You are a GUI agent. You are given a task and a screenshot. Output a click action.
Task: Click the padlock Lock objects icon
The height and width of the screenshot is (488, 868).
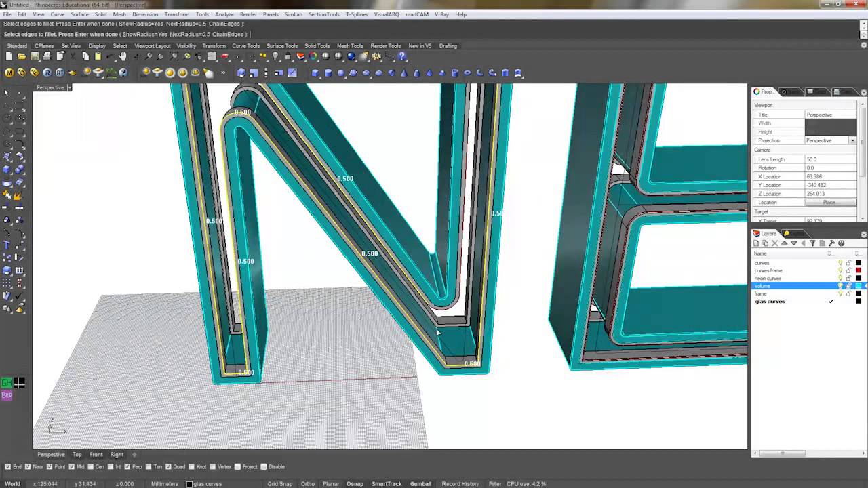(288, 56)
